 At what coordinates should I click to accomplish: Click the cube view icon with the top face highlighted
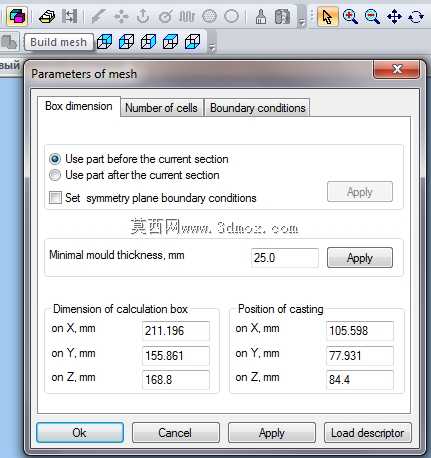(x=170, y=42)
